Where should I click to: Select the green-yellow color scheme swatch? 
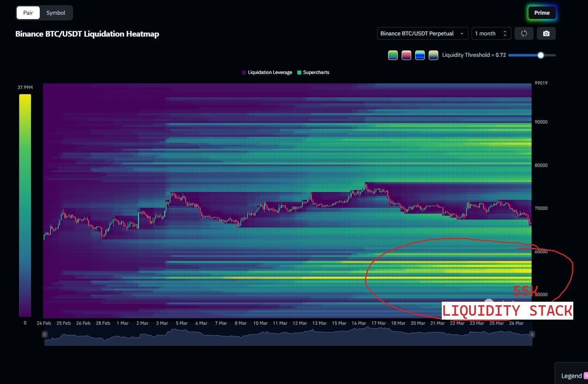[393, 55]
